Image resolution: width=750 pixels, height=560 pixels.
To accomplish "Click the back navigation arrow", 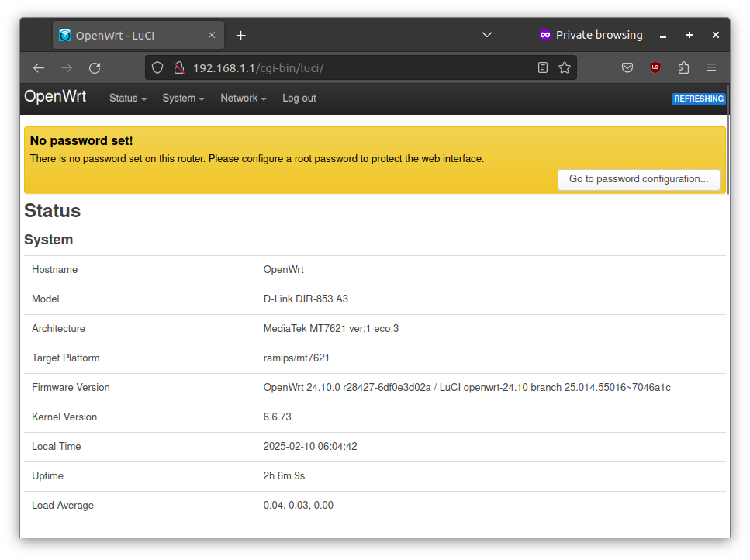I will (x=39, y=68).
